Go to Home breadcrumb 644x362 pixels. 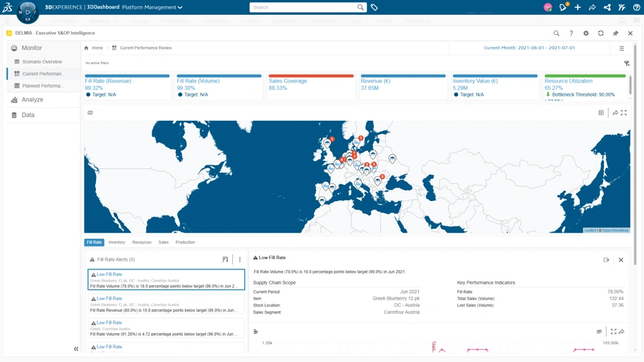(x=97, y=48)
